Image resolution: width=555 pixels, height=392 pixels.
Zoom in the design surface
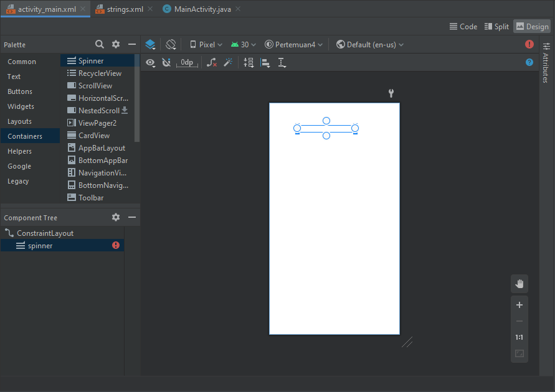pyautogui.click(x=519, y=305)
